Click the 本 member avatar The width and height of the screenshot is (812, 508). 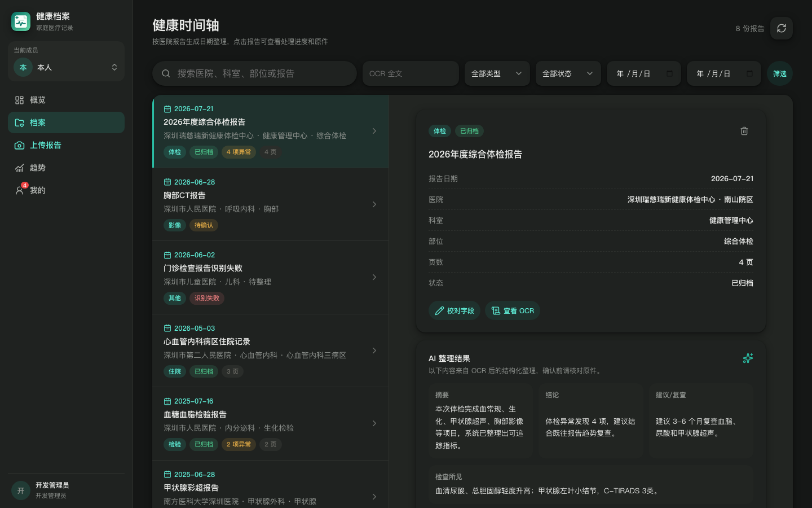23,67
